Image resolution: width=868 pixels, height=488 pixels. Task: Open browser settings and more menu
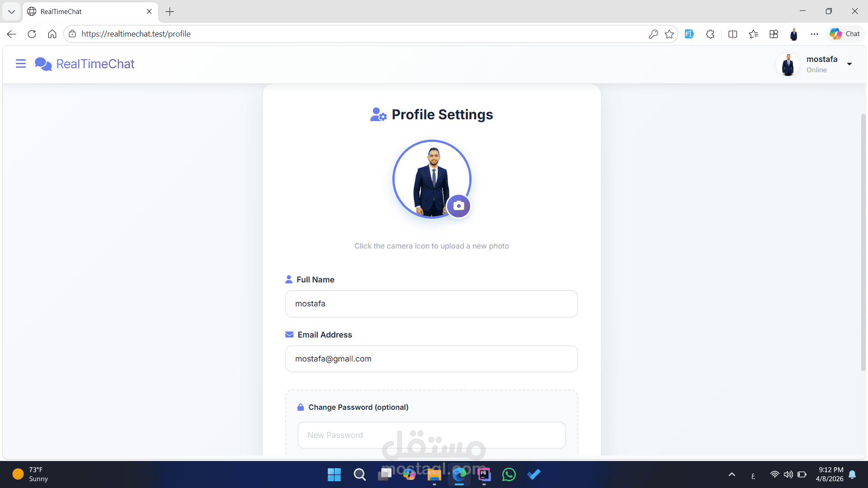[814, 34]
